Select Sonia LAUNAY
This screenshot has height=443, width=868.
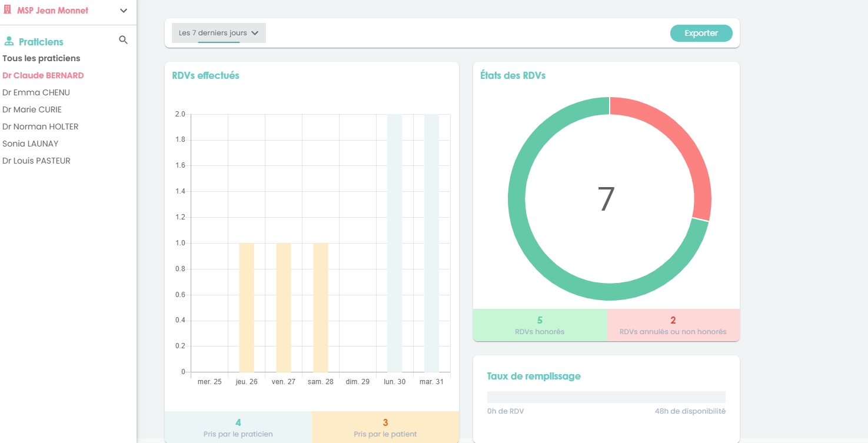point(30,144)
